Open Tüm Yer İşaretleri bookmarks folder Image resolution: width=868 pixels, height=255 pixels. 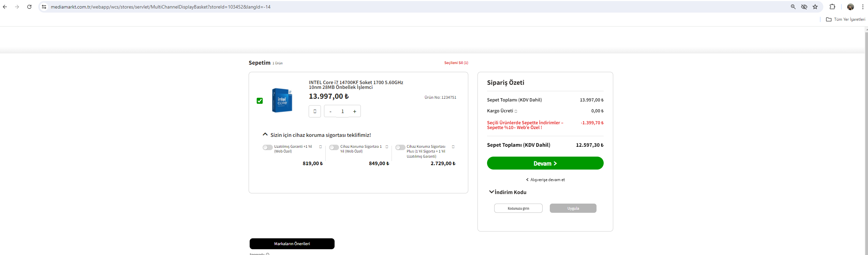(845, 19)
